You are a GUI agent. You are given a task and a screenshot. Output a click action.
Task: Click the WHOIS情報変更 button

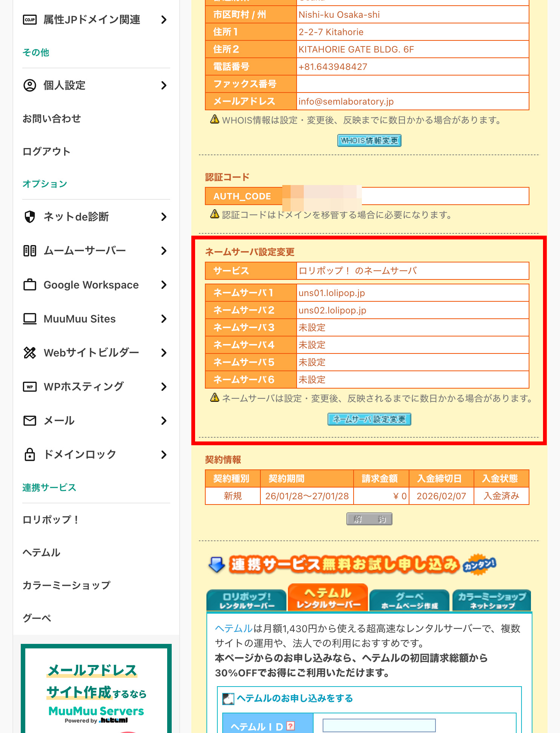(369, 140)
